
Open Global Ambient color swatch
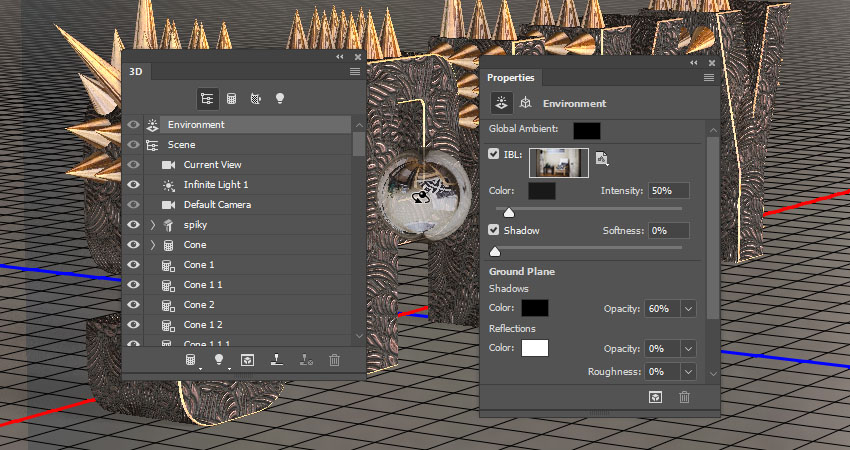[587, 131]
